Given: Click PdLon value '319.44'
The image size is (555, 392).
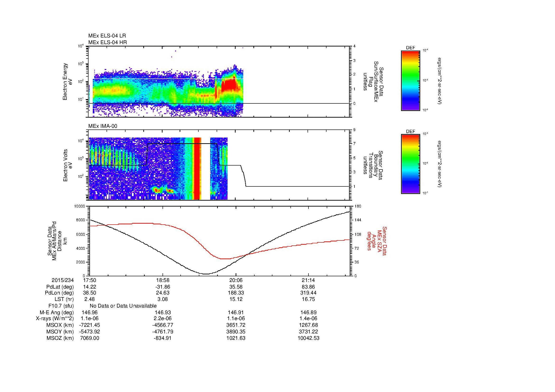Looking at the screenshot, I should (308, 293).
